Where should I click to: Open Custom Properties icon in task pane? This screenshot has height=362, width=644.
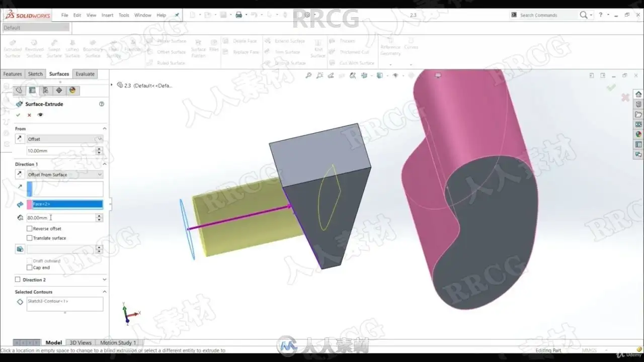[638, 145]
